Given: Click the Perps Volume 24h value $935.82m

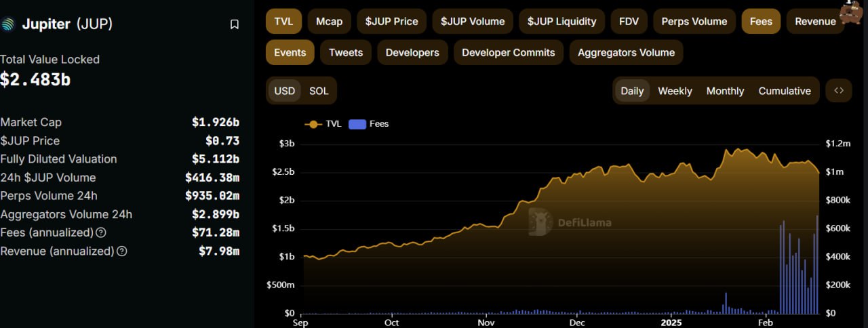Looking at the screenshot, I should [212, 196].
